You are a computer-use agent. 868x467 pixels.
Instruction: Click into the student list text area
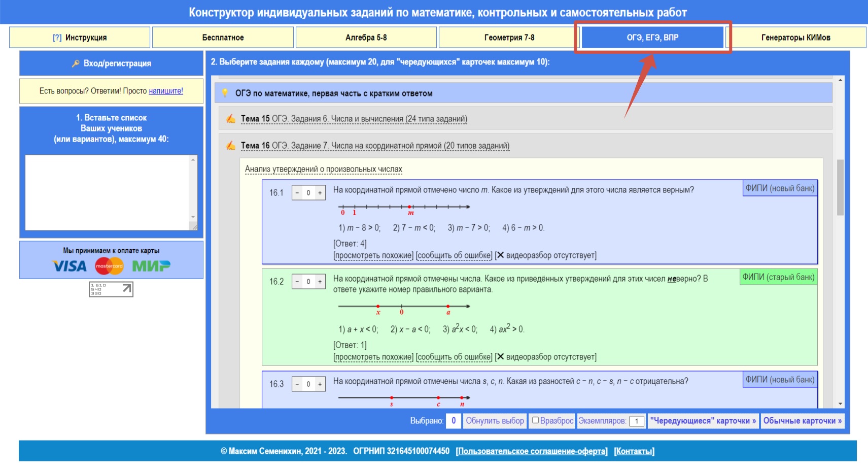108,192
